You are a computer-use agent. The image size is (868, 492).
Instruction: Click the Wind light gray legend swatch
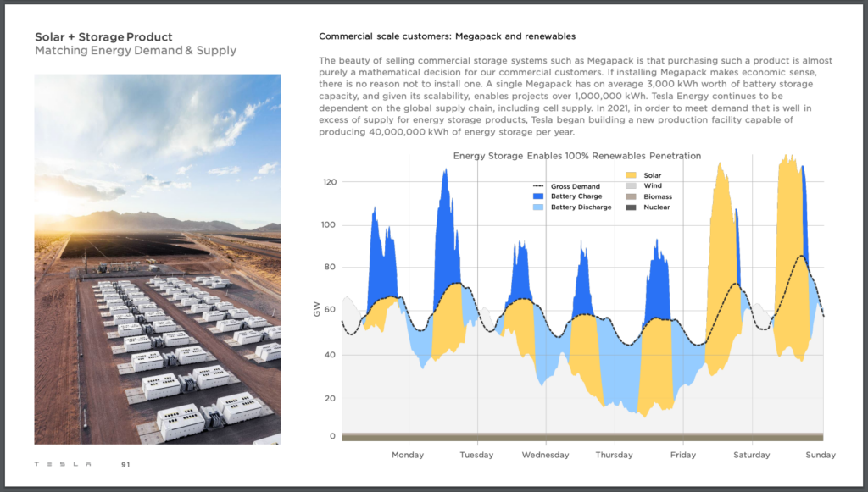631,185
